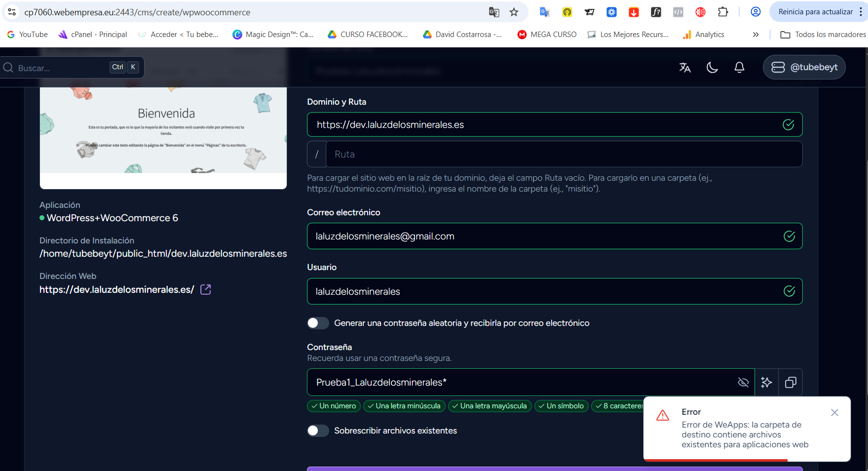Bookmark this page with star icon
The height and width of the screenshot is (471, 868).
[x=514, y=12]
